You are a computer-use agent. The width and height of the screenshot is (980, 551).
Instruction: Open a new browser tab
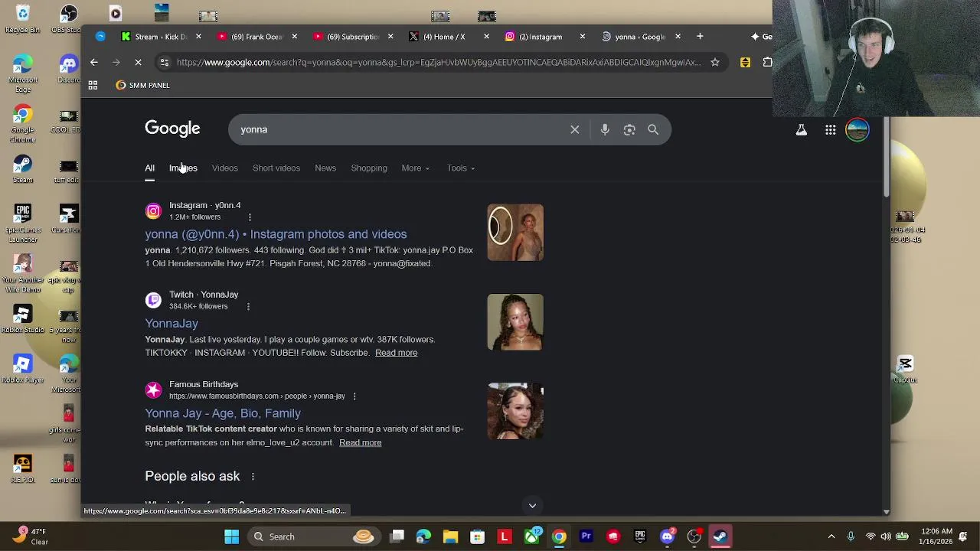[x=700, y=36]
